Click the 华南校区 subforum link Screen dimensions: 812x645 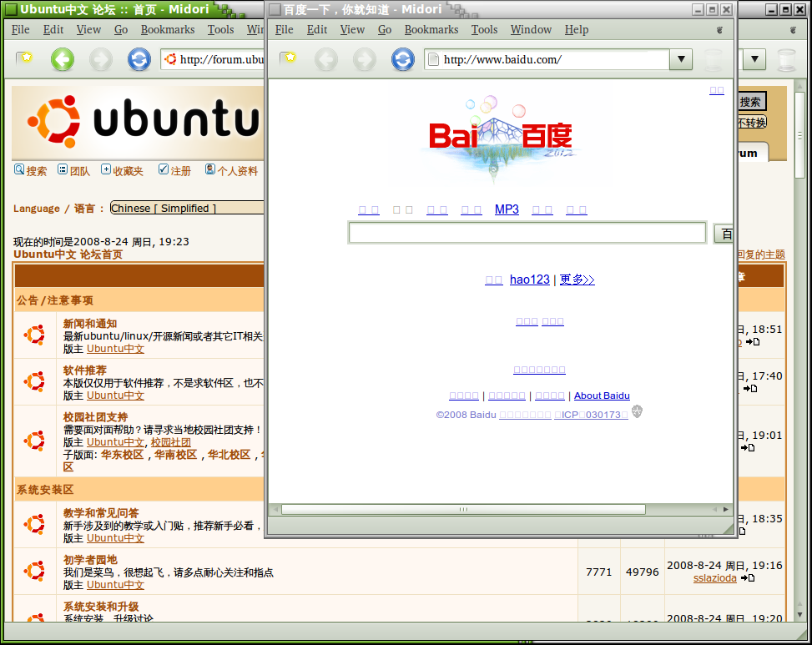point(176,455)
